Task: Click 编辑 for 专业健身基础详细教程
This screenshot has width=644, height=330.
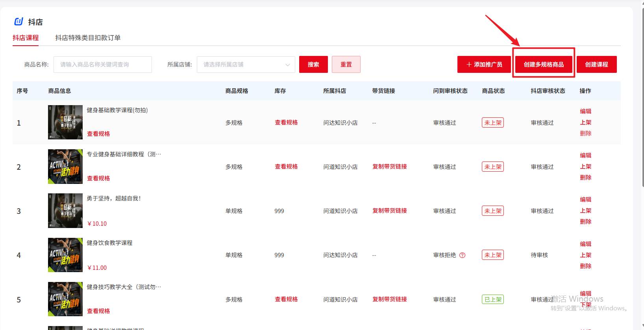Action: 586,156
